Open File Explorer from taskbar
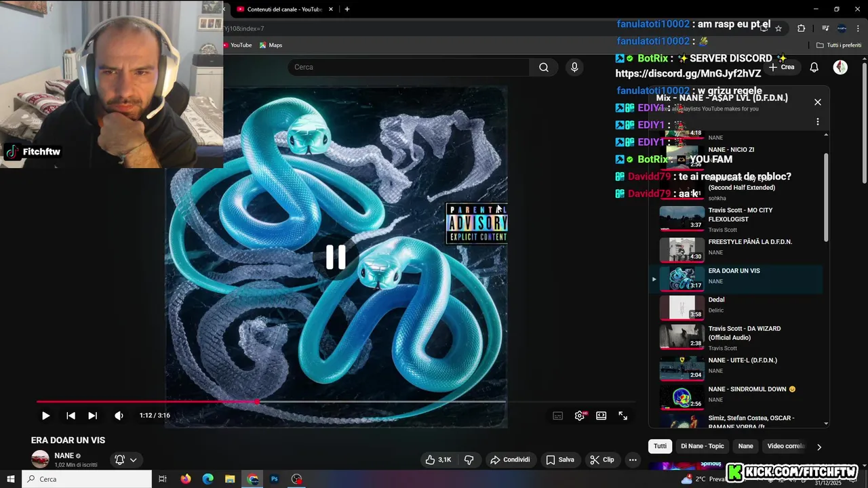868x488 pixels. (x=230, y=479)
